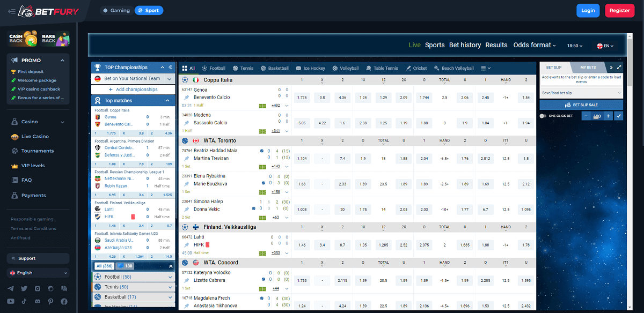Open the Live section in top navigation
The image size is (644, 313).
(x=415, y=45)
